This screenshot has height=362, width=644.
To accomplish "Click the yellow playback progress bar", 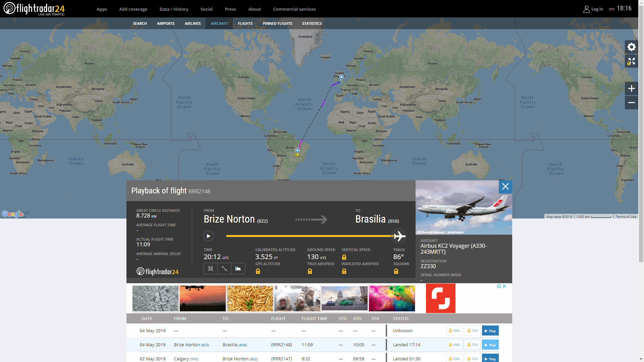I will click(310, 236).
